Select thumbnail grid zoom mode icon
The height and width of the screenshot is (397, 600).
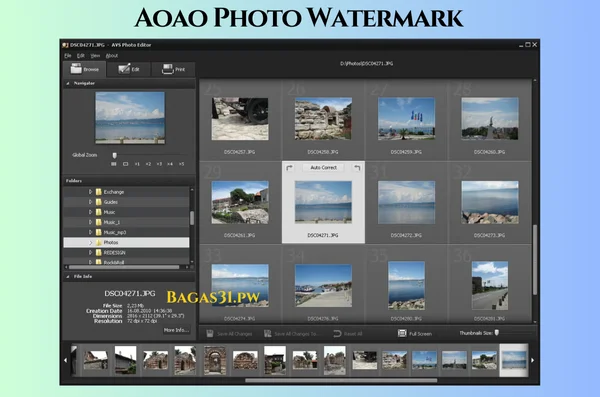coord(114,164)
